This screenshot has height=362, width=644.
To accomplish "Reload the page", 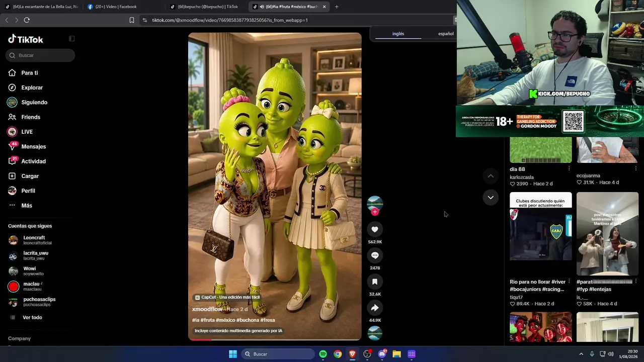I will (x=27, y=20).
